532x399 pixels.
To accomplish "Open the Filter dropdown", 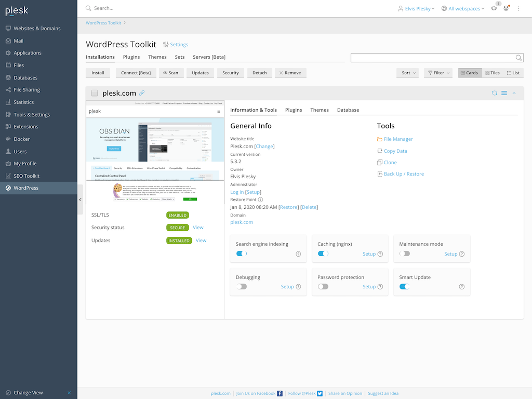I will tap(437, 73).
